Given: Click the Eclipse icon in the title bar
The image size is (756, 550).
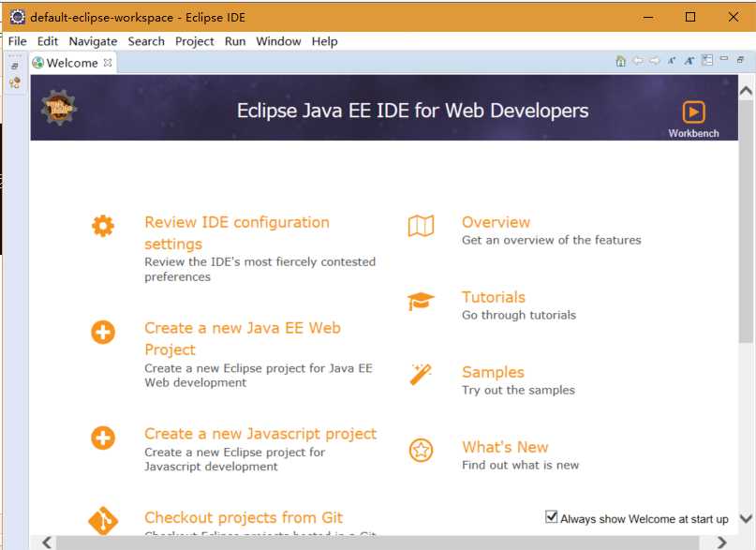Looking at the screenshot, I should [x=18, y=17].
